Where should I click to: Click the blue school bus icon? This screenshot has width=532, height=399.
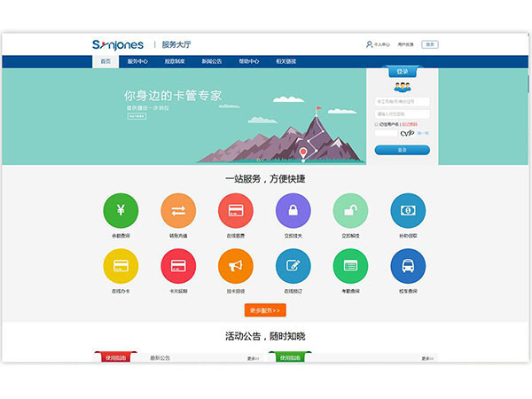pos(408,266)
